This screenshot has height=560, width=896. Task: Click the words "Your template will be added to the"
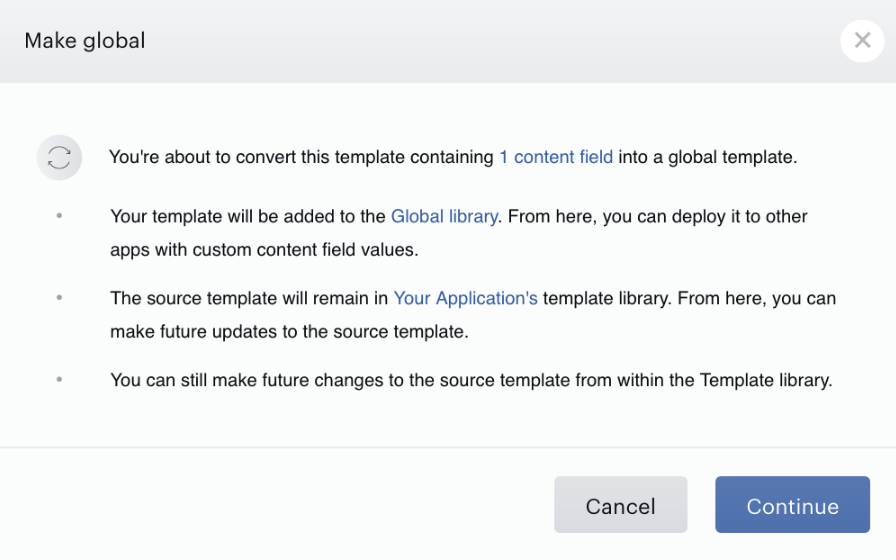pyautogui.click(x=248, y=217)
